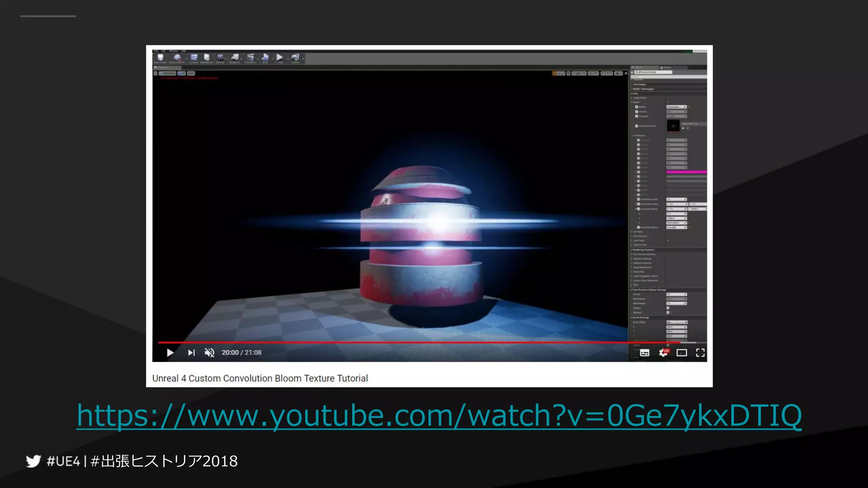
Task: Click the Lit view mode button
Action: tap(181, 73)
